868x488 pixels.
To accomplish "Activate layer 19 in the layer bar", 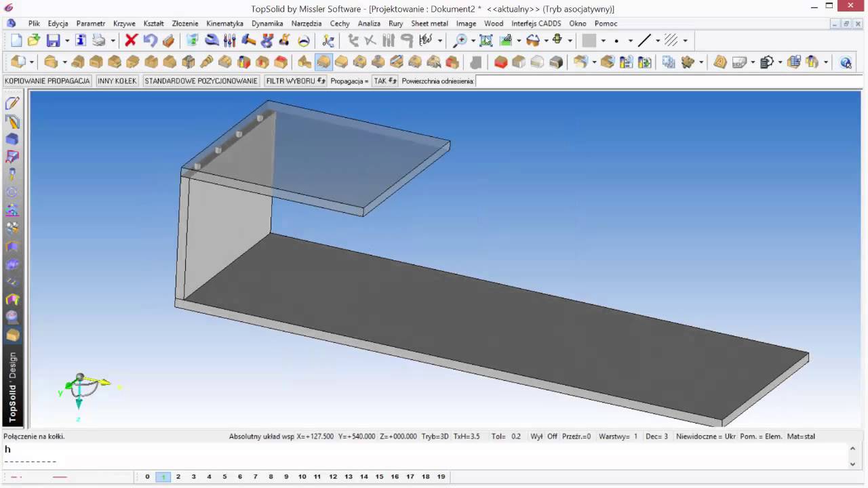I will [x=441, y=476].
